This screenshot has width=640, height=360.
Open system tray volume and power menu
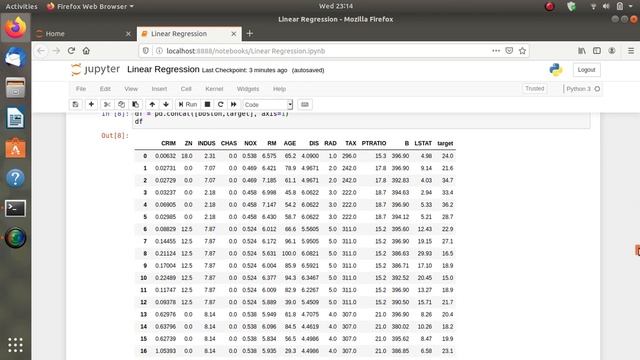[611, 6]
